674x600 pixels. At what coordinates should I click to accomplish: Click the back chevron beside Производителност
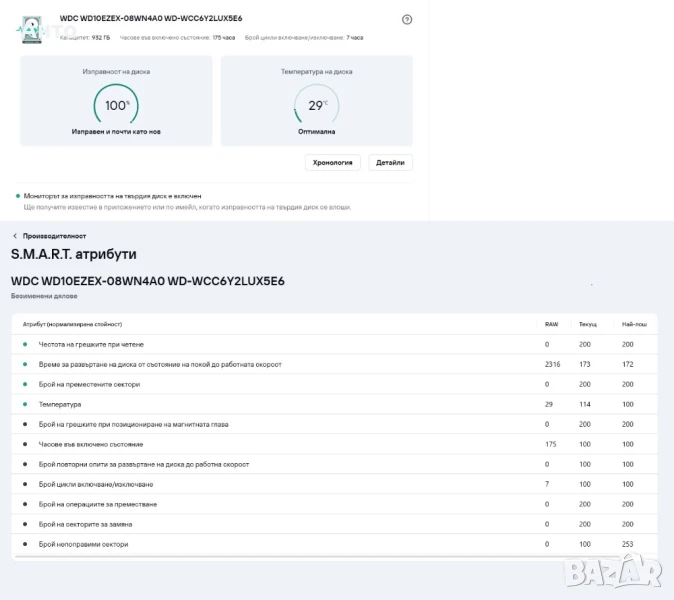[14, 236]
